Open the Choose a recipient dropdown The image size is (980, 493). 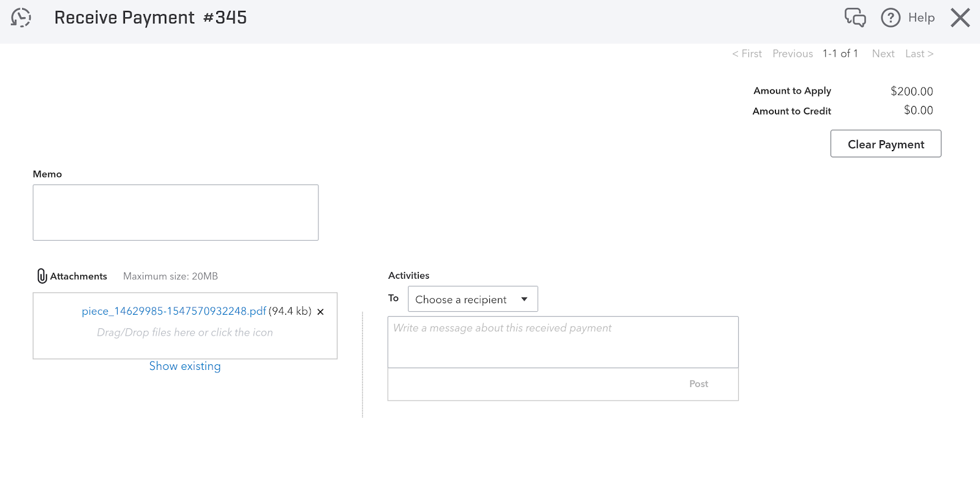[473, 299]
